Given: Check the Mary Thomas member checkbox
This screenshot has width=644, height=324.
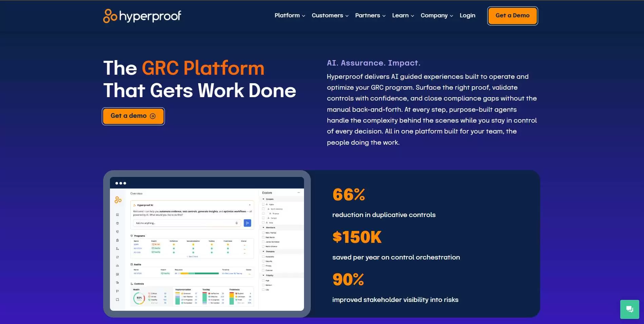Looking at the screenshot, I should coord(263,233).
